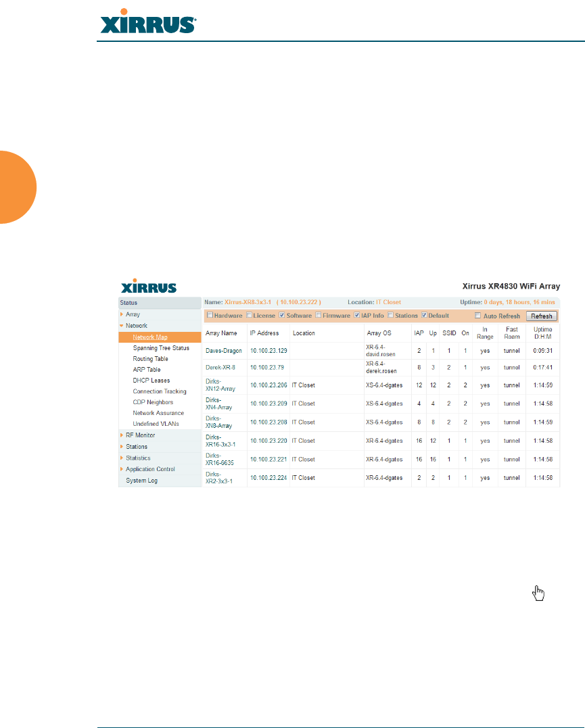Viewport: 585px width, 728px height.
Task: Click the Array Name column header
Action: [x=221, y=333]
